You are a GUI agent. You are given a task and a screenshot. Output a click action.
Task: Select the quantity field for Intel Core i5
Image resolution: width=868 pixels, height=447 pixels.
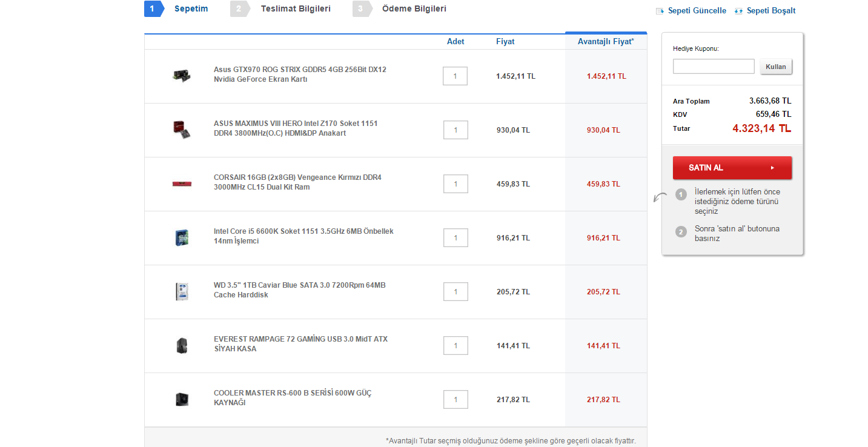[456, 238]
